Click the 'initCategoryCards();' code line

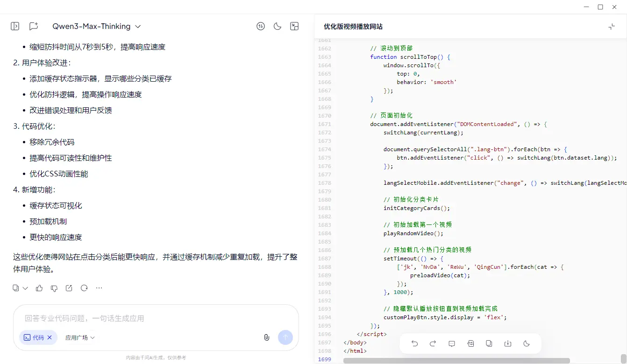click(x=417, y=208)
